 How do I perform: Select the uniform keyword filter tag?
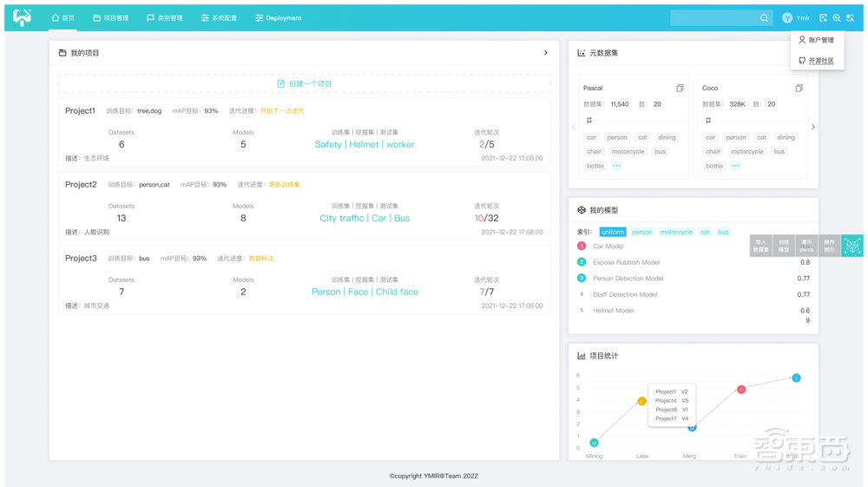[x=612, y=232]
